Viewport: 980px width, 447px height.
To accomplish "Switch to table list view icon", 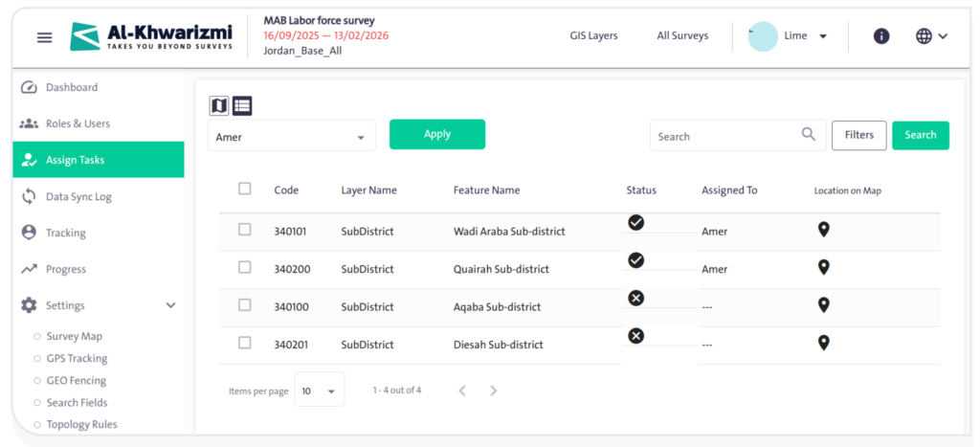I will point(242,105).
